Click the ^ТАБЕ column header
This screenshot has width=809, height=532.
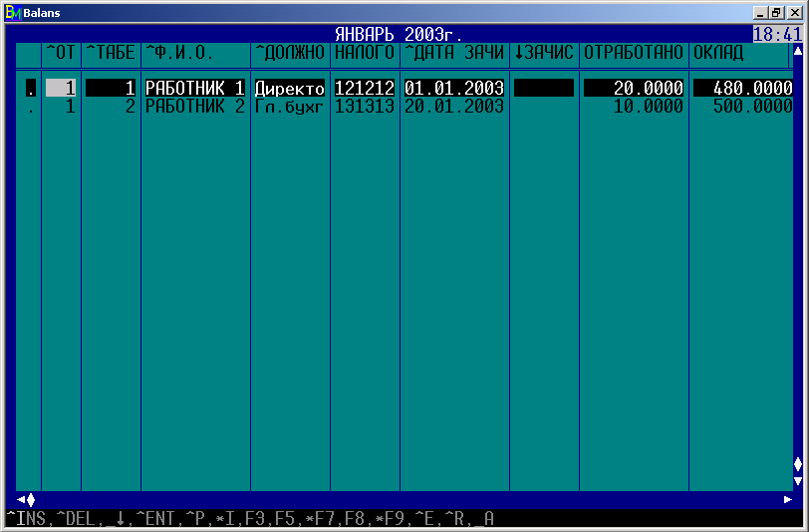click(111, 52)
